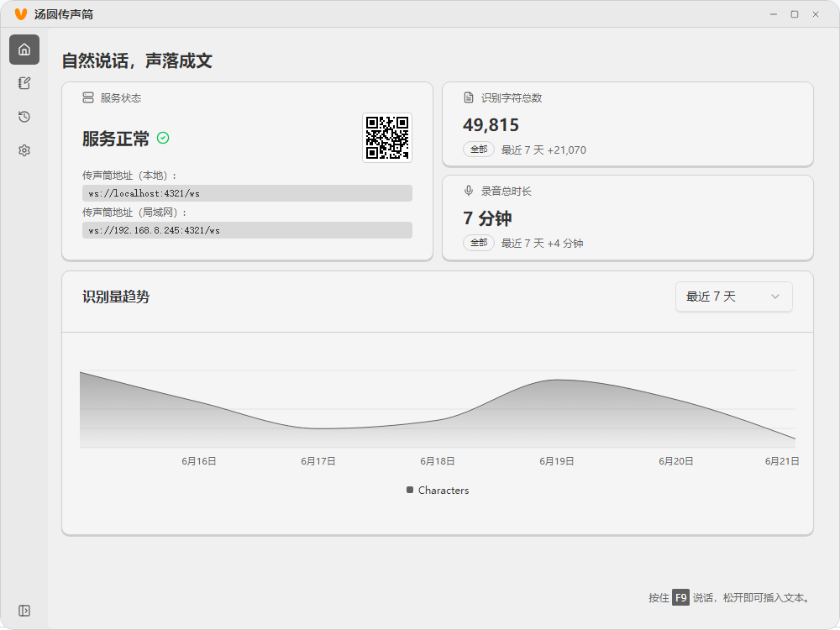Screen dimensions: 840x630
Task: Click the 49,815 total characters value
Action: pyautogui.click(x=491, y=125)
